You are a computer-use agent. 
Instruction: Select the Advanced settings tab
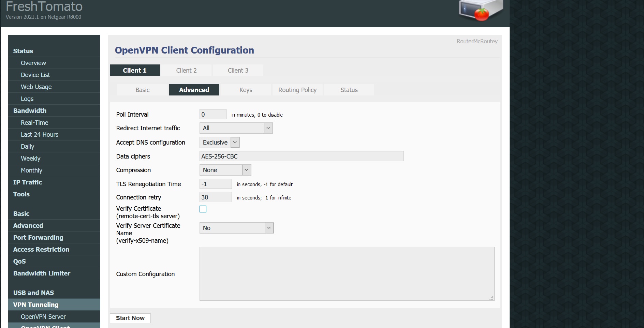click(194, 90)
